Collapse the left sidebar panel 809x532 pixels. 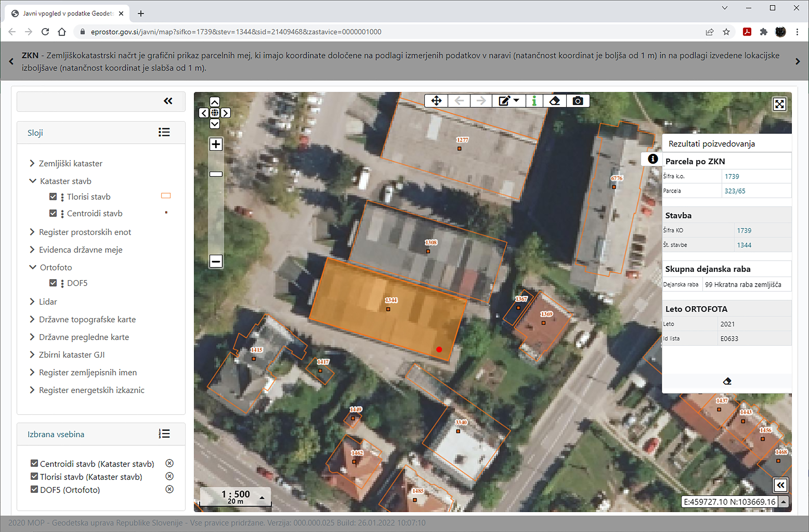pos(168,101)
